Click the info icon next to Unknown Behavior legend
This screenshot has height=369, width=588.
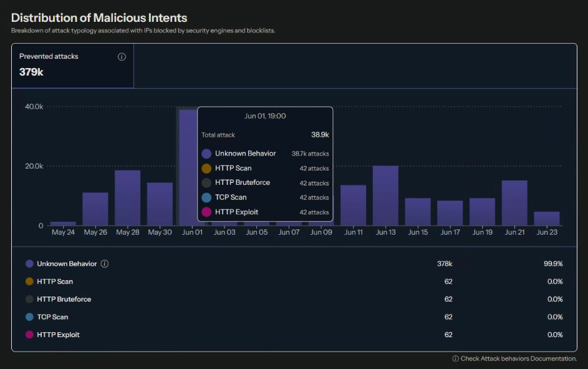[x=105, y=264]
